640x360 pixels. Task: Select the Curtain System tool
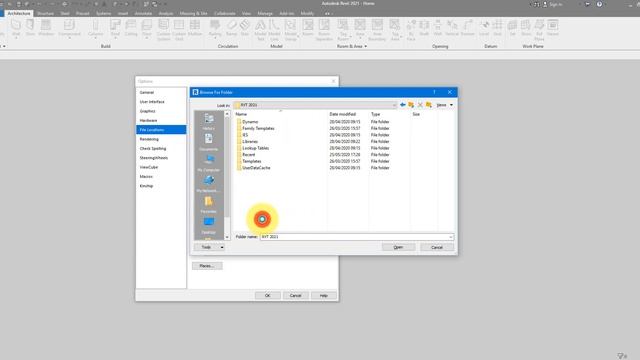tap(163, 29)
